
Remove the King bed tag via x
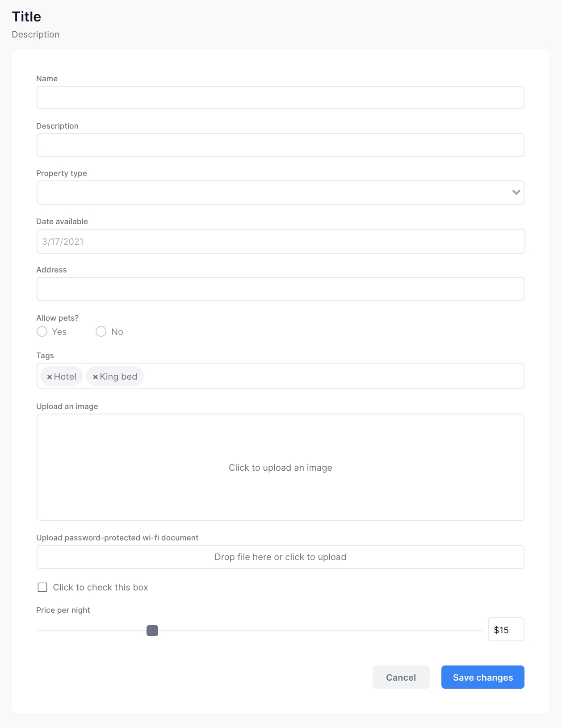(x=95, y=377)
